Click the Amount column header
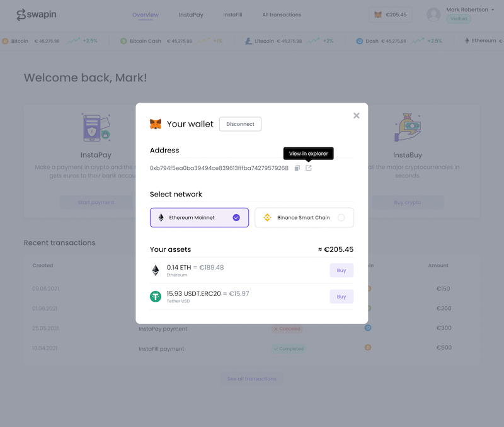This screenshot has height=427, width=504. click(438, 265)
